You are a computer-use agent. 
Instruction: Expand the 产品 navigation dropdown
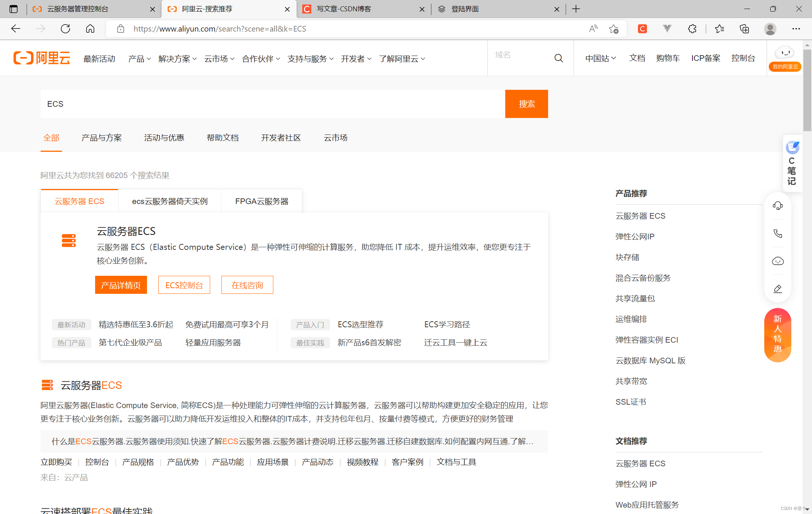139,59
